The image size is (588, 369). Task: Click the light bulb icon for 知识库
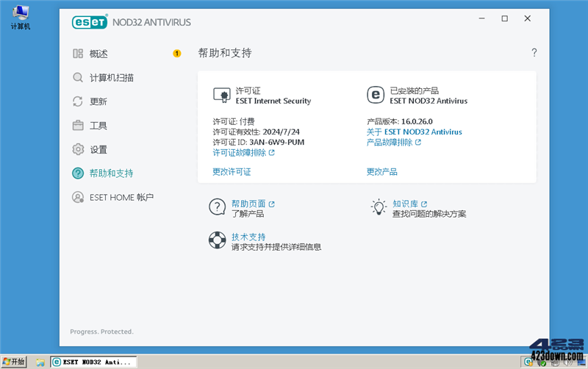point(379,207)
